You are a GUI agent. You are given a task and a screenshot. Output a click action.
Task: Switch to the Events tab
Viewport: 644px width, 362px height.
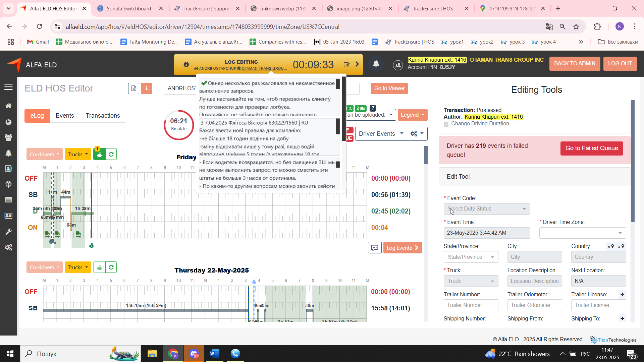pyautogui.click(x=65, y=116)
